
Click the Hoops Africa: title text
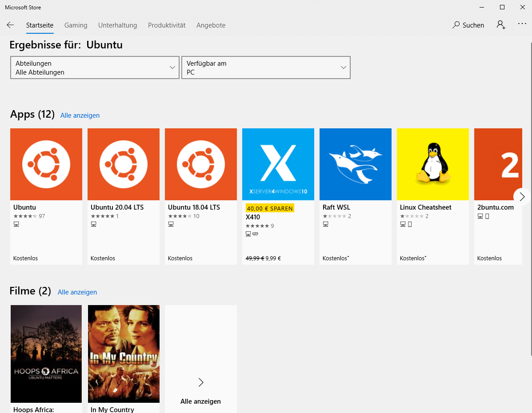point(34,409)
